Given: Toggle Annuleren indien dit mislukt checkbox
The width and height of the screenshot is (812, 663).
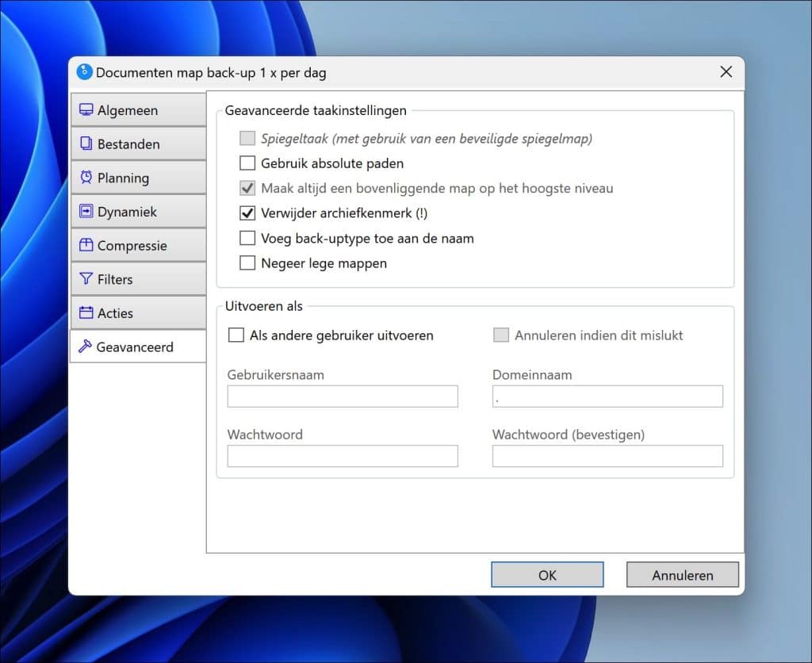Looking at the screenshot, I should (501, 335).
